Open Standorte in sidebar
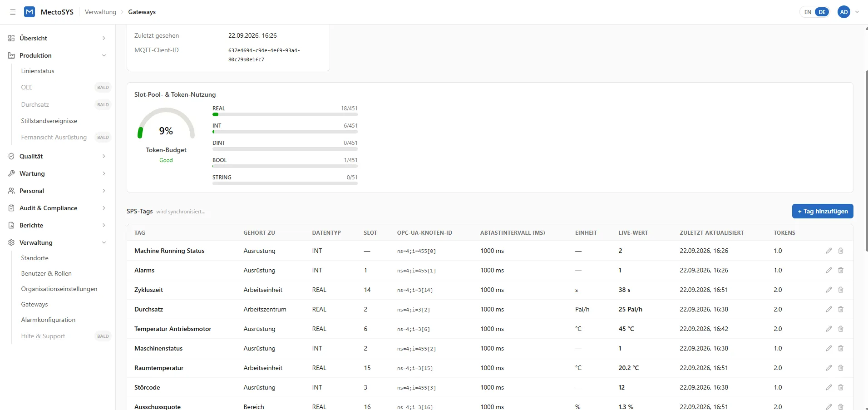Image resolution: width=868 pixels, height=410 pixels. pyautogui.click(x=35, y=258)
